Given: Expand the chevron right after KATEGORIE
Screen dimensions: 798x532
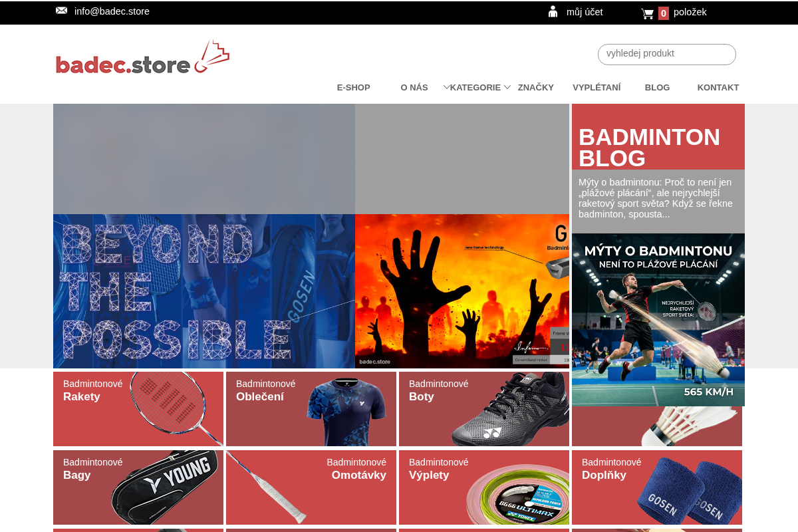Looking at the screenshot, I should [x=507, y=86].
